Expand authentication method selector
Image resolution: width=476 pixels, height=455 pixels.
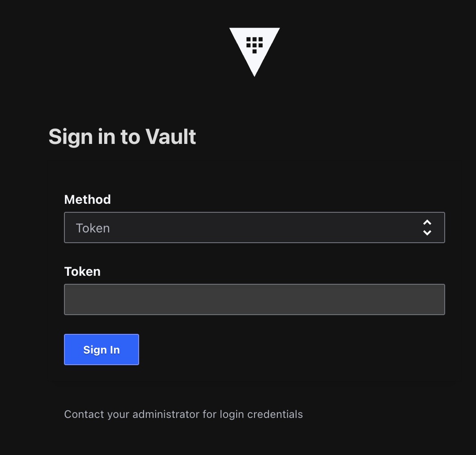(255, 227)
